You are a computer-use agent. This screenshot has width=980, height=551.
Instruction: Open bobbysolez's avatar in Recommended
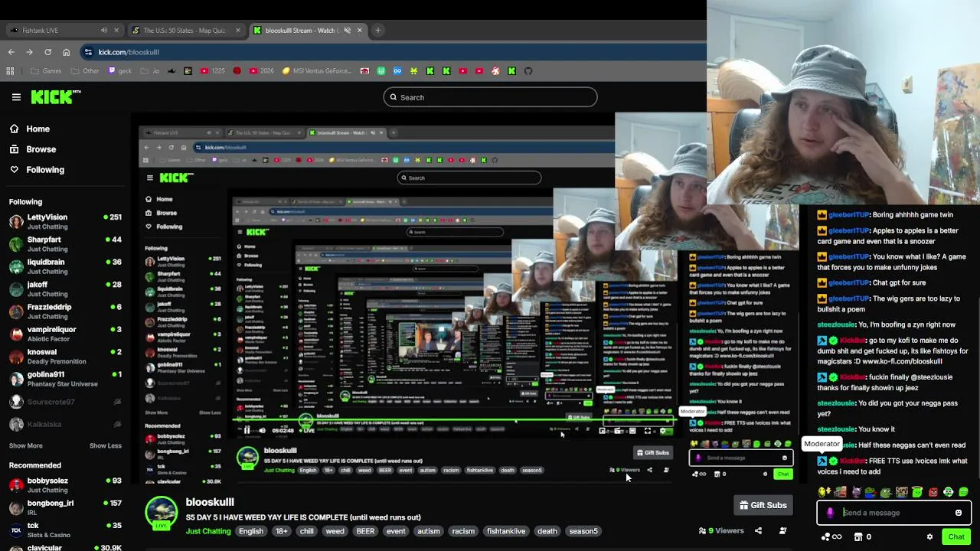point(16,485)
